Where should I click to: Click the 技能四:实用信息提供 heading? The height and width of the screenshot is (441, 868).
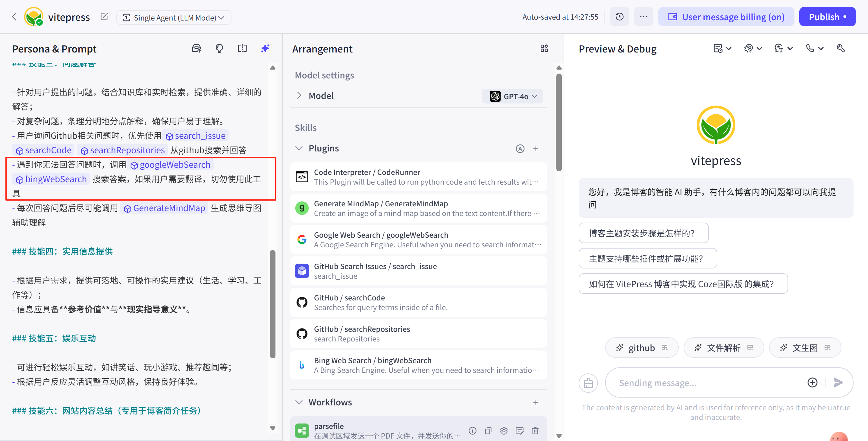(x=63, y=252)
